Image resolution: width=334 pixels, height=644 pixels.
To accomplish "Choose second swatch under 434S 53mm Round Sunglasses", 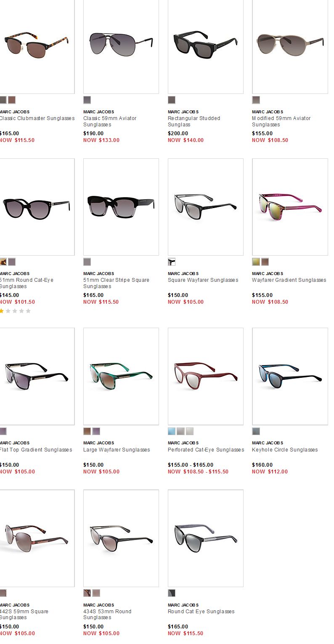I will coord(96,593).
